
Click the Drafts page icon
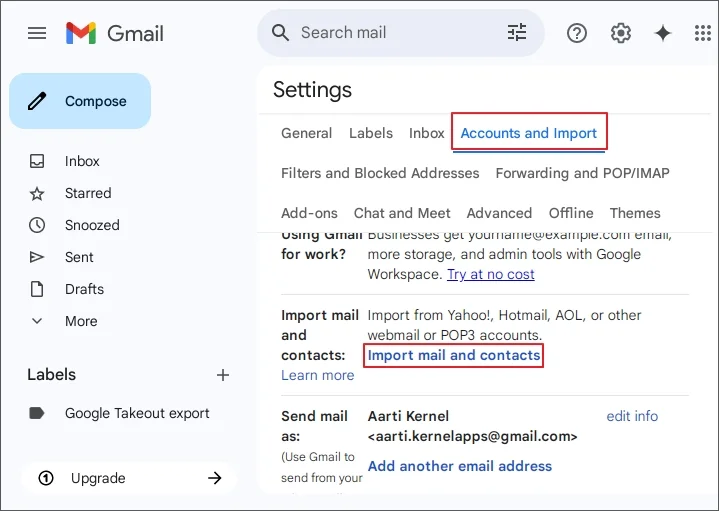click(x=37, y=289)
